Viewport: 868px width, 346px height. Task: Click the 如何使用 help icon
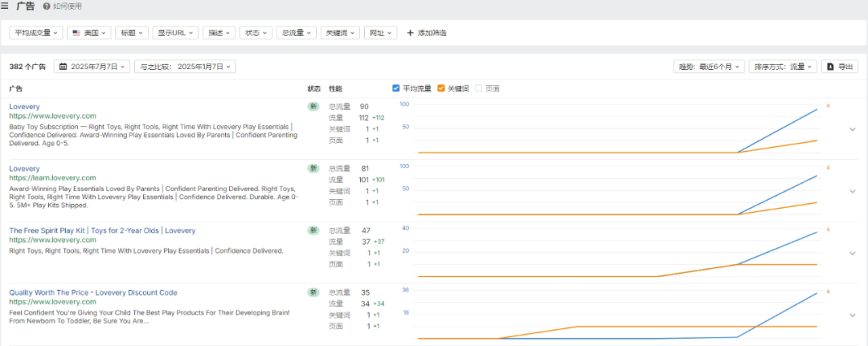pos(47,6)
